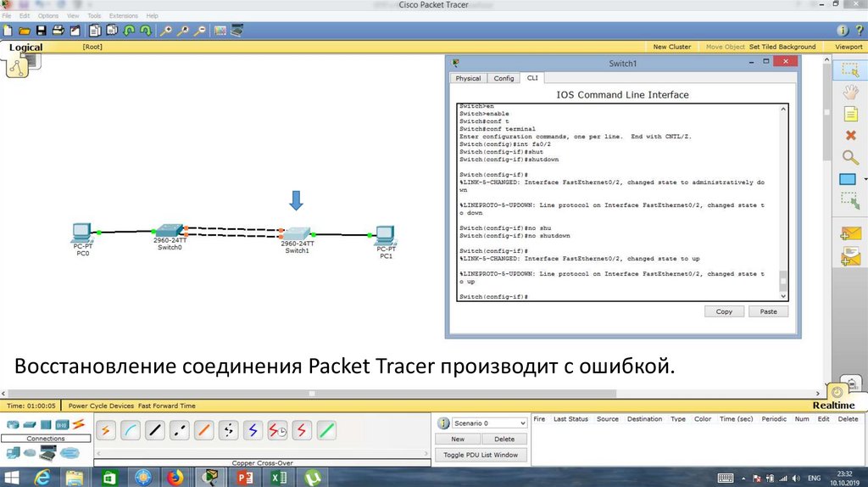The height and width of the screenshot is (487, 868).
Task: Switch to Config tab in Switch1 window
Action: pyautogui.click(x=504, y=78)
